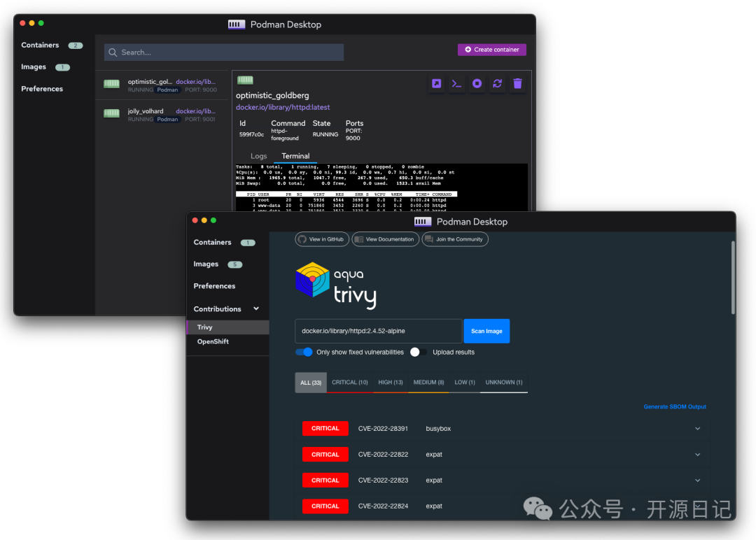Expand the CVE-2022-22822 expat row
This screenshot has width=756, height=540.
click(x=697, y=455)
